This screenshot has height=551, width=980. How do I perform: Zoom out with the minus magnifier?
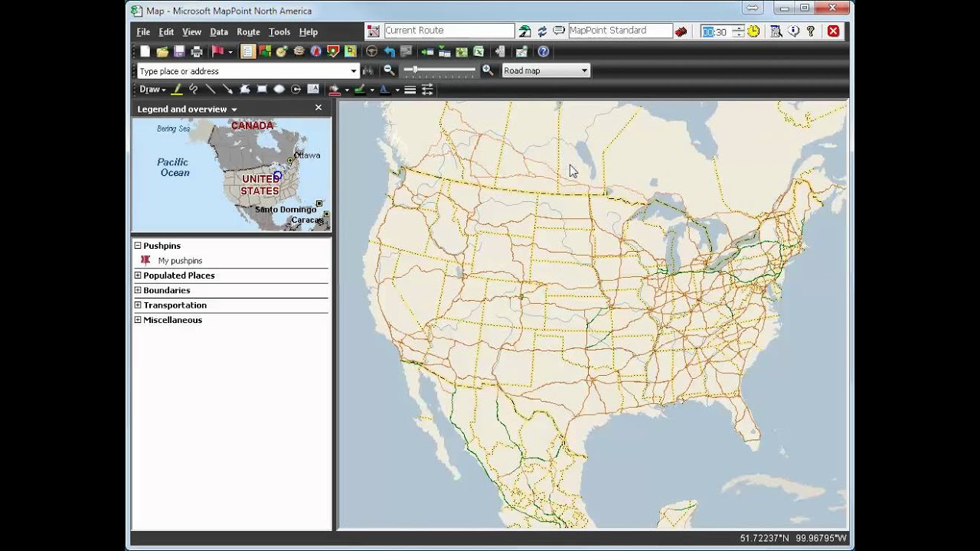(389, 70)
